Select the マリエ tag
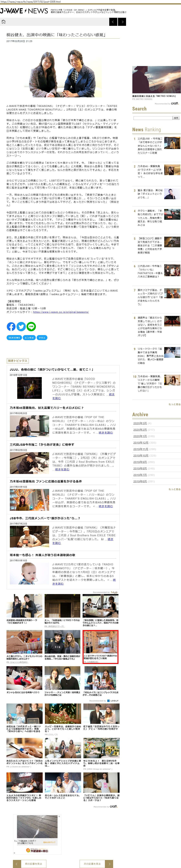Image resolution: width=181 pixels, height=868 pixels. 42,338
